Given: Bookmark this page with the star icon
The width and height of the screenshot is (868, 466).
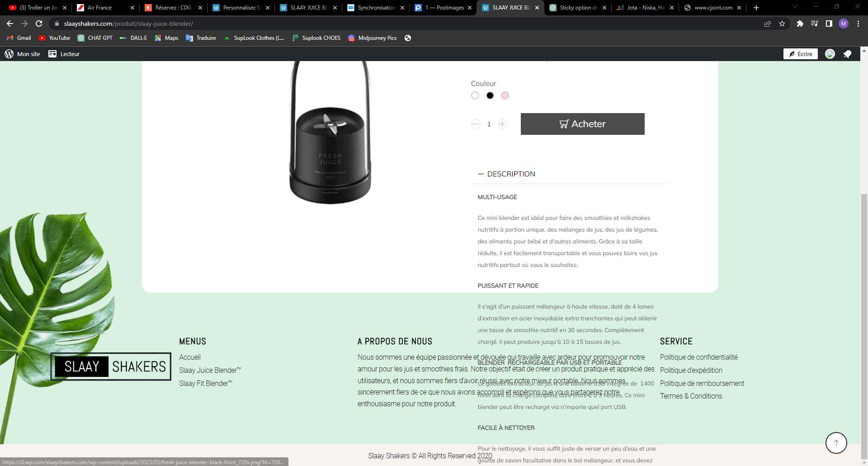Looking at the screenshot, I should pos(782,24).
